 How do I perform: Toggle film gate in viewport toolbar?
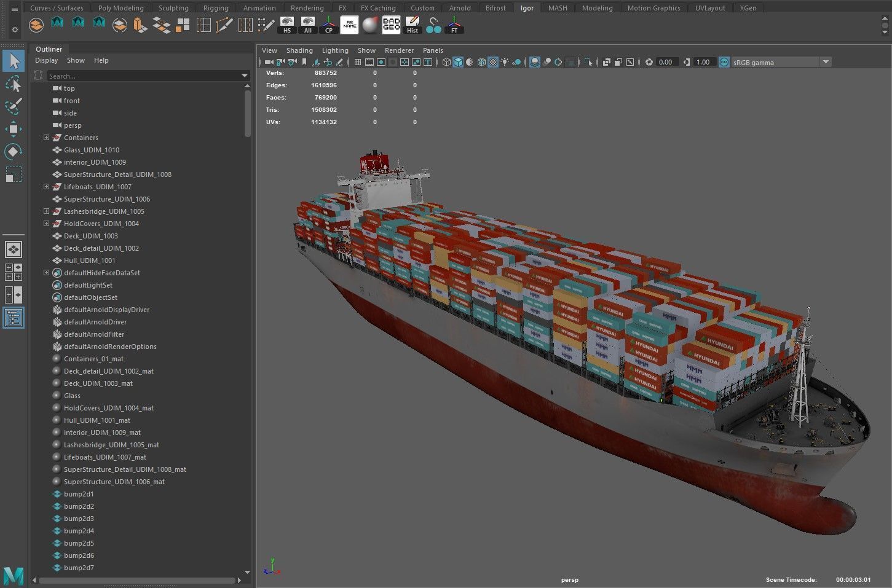[x=369, y=62]
